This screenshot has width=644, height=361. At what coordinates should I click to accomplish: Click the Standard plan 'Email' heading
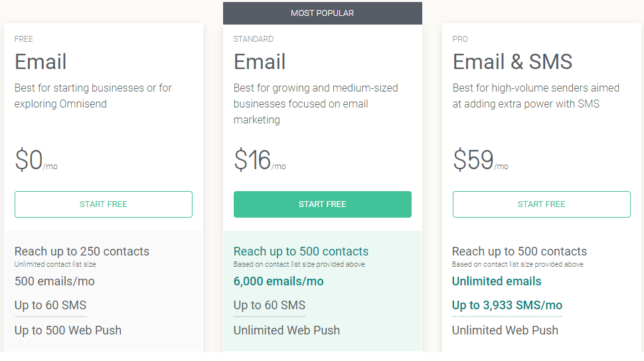click(260, 62)
